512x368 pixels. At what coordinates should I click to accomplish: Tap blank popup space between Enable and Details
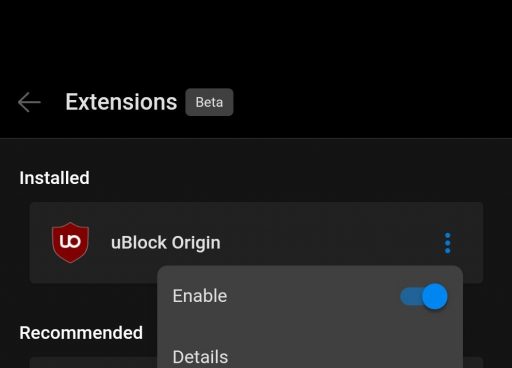[x=310, y=327]
